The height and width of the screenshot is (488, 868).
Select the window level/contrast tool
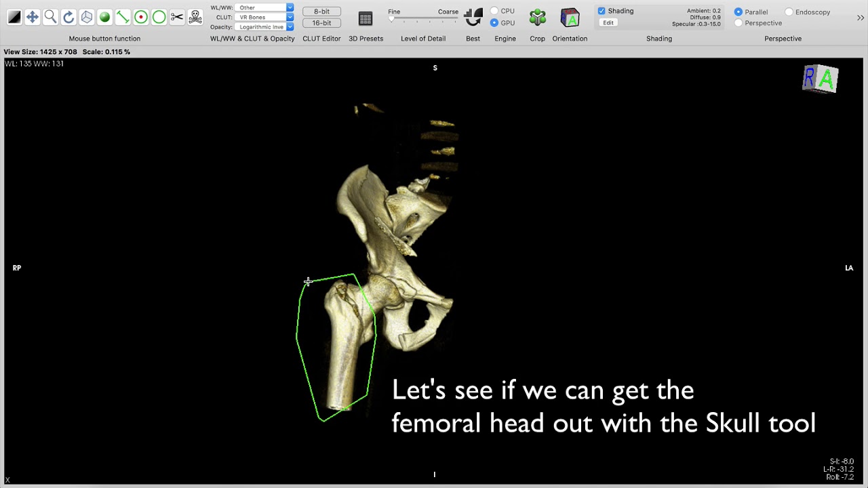[x=14, y=17]
